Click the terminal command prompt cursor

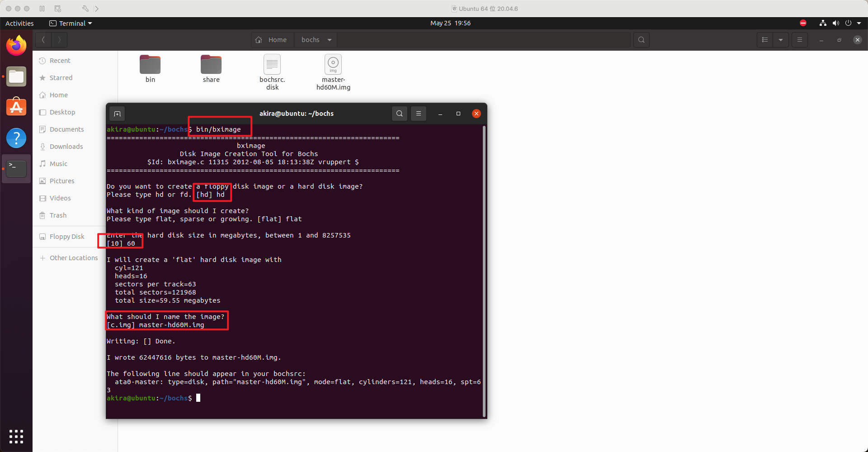click(198, 398)
